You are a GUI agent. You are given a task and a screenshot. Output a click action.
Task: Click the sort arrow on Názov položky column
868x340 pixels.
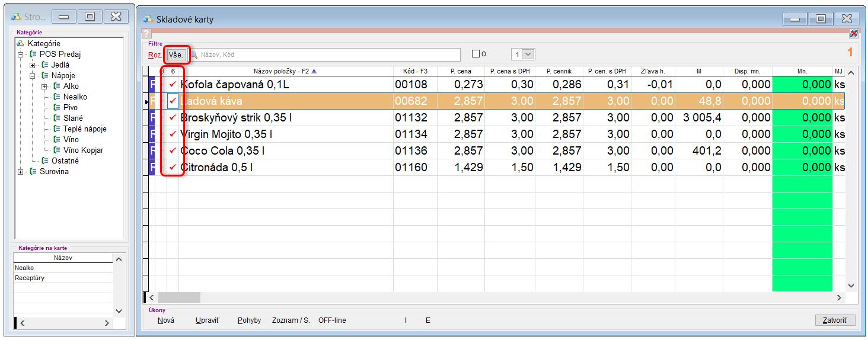coord(314,71)
